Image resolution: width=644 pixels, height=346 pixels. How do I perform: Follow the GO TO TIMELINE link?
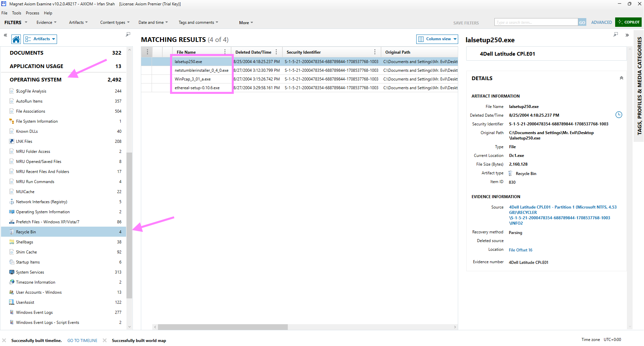click(82, 341)
